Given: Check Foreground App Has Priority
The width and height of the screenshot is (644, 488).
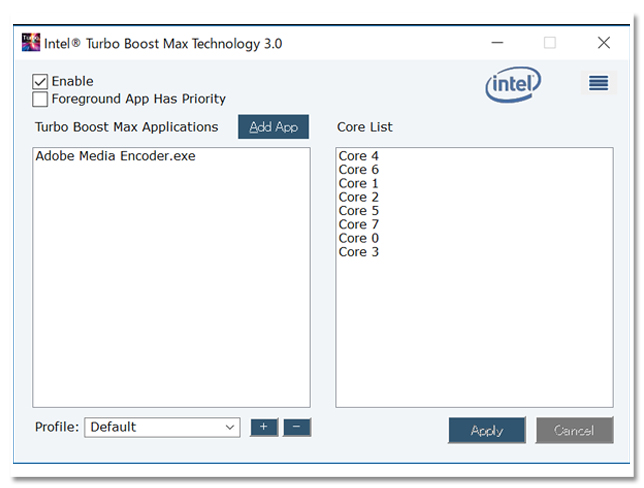Looking at the screenshot, I should coord(40,99).
